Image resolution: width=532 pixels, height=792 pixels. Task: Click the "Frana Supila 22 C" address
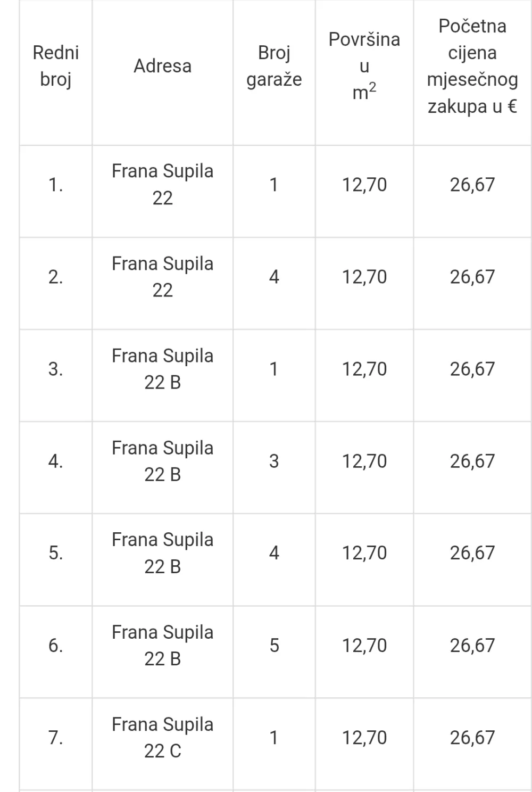[x=162, y=737]
